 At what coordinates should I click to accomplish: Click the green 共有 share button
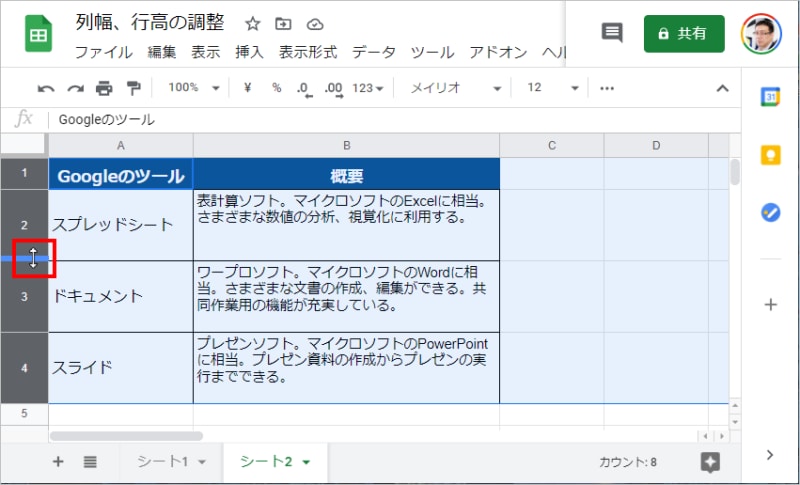tap(684, 34)
